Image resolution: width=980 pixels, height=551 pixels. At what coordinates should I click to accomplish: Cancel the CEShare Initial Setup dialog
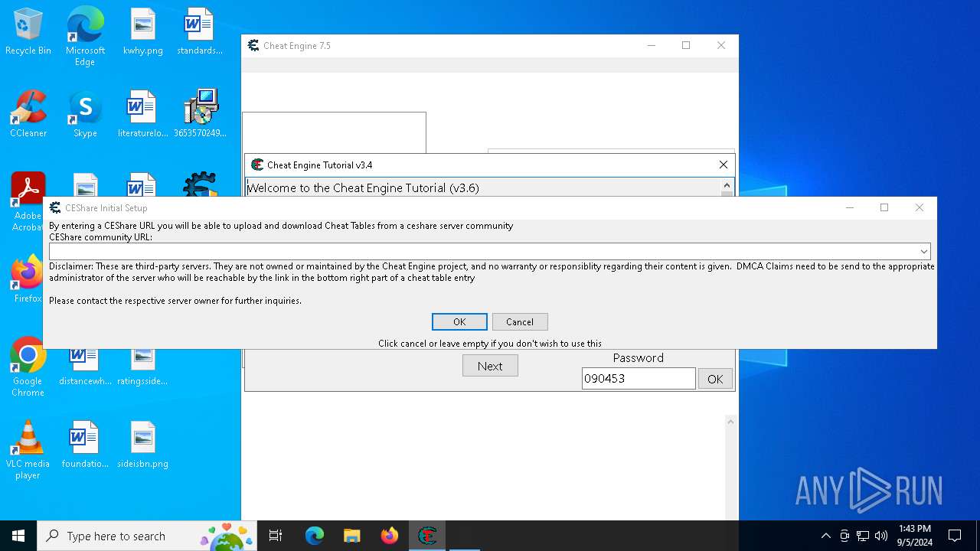point(520,322)
